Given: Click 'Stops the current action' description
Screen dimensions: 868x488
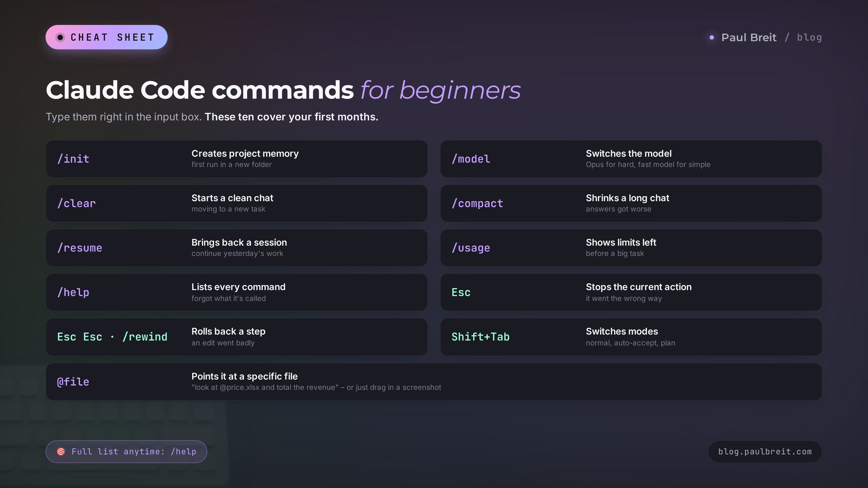Looking at the screenshot, I should pyautogui.click(x=639, y=287).
